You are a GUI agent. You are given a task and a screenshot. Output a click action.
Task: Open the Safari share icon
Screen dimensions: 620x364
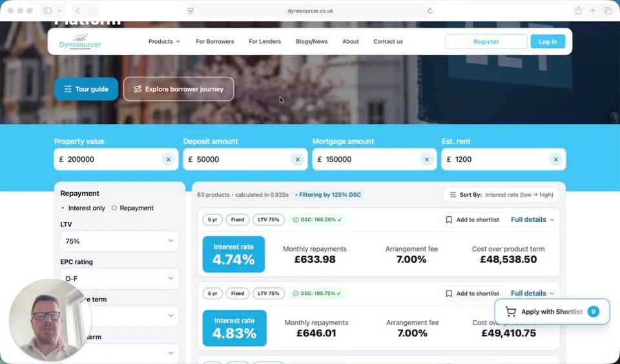578,11
